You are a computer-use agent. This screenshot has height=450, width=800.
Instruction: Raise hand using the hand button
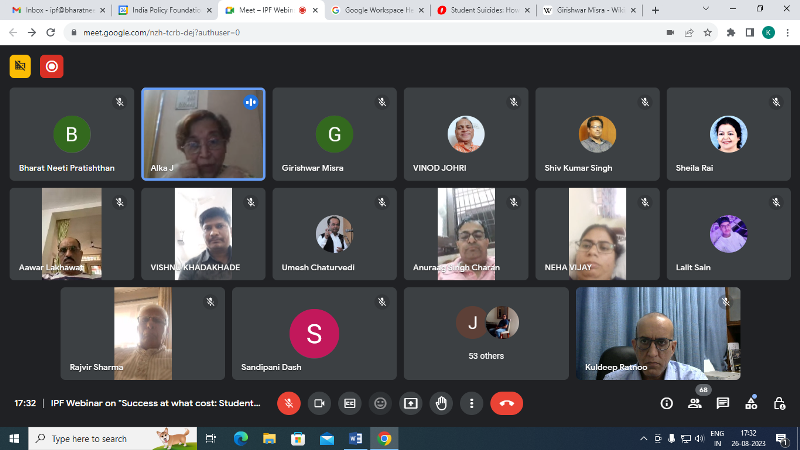tap(441, 403)
